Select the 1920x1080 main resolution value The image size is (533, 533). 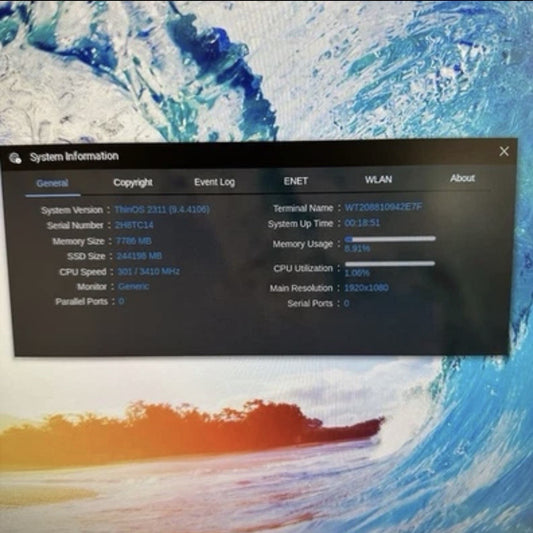pos(366,288)
